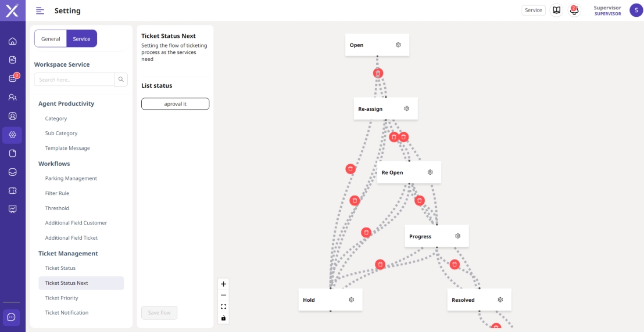The height and width of the screenshot is (332, 644).
Task: Open settings gear on the Resolved node
Action: click(x=500, y=300)
